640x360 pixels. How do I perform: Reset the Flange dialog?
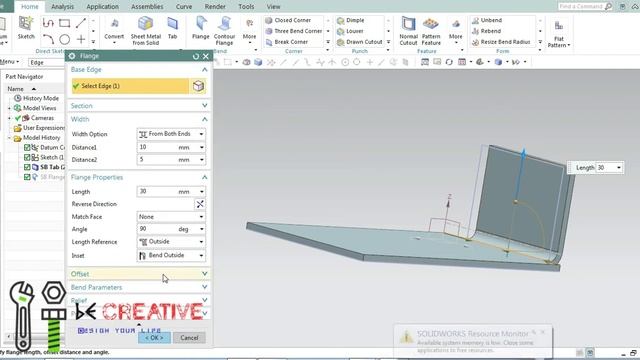[196, 56]
